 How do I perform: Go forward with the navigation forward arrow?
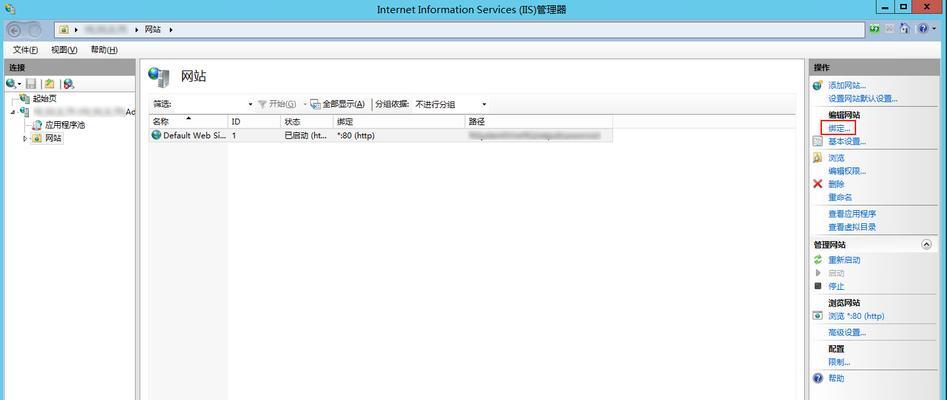click(34, 29)
